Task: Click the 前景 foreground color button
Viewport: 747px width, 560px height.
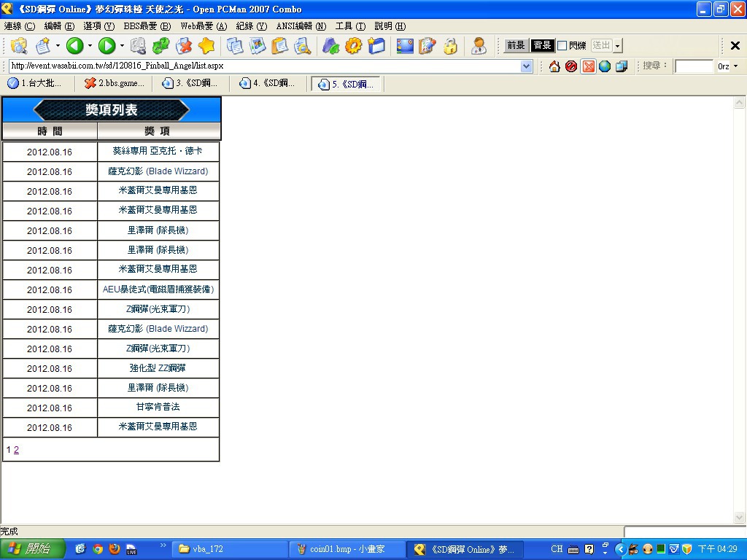Action: coord(516,46)
